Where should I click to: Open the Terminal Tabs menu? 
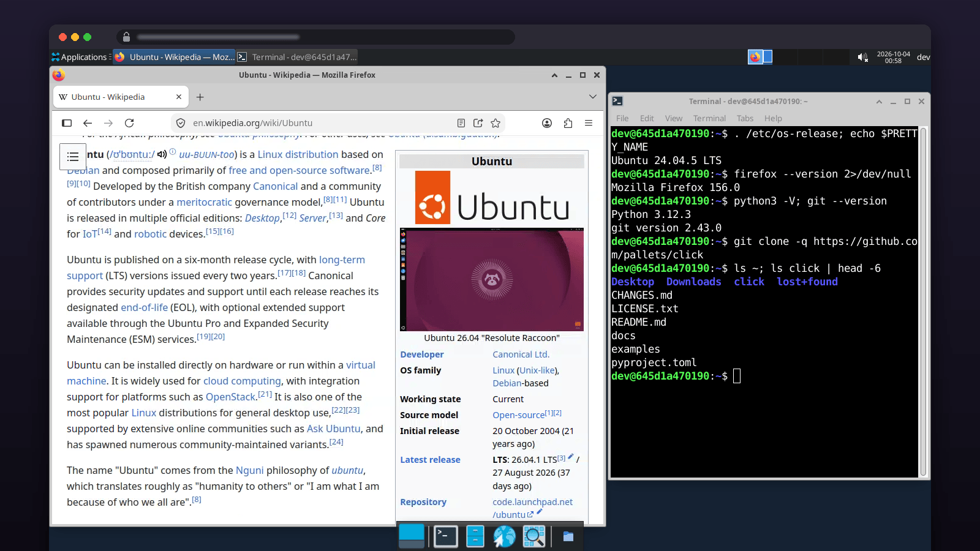[745, 118]
